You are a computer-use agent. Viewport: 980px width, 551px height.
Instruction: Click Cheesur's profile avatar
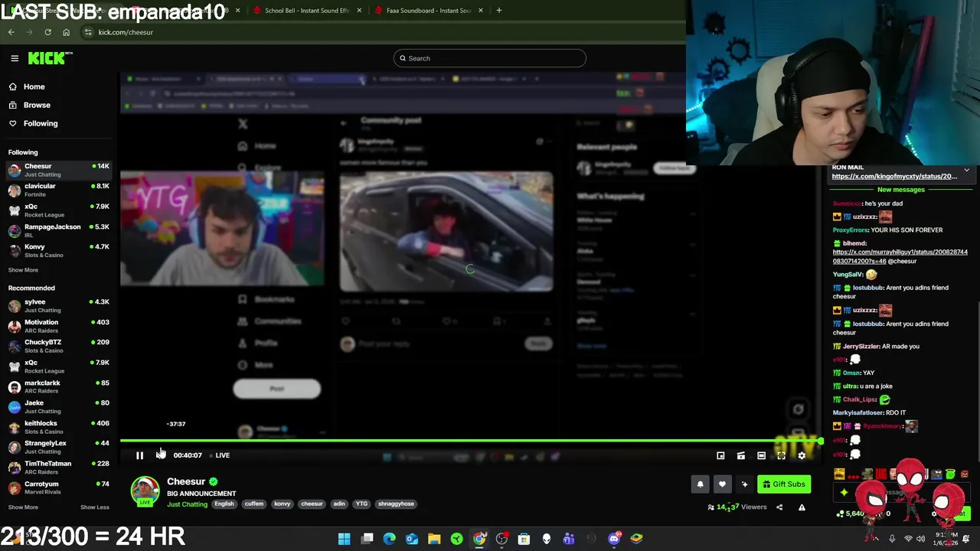point(145,491)
